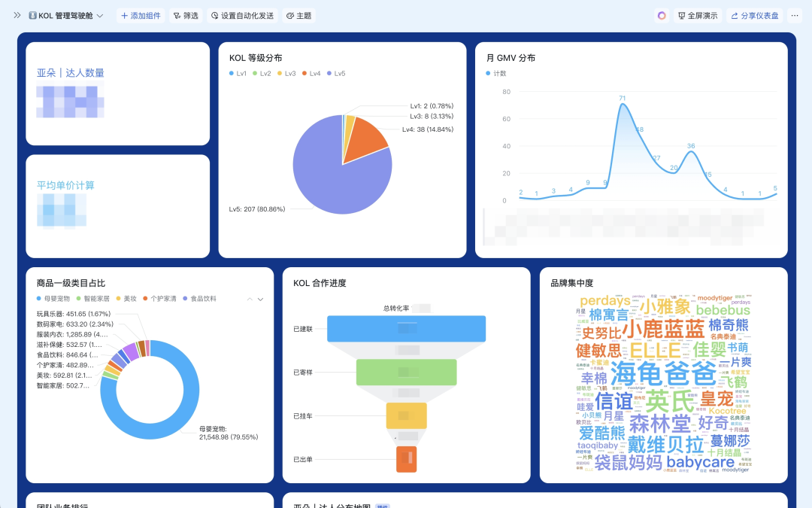Toggle Lv5 series in pie legend
Image resolution: width=812 pixels, height=508 pixels.
(335, 74)
